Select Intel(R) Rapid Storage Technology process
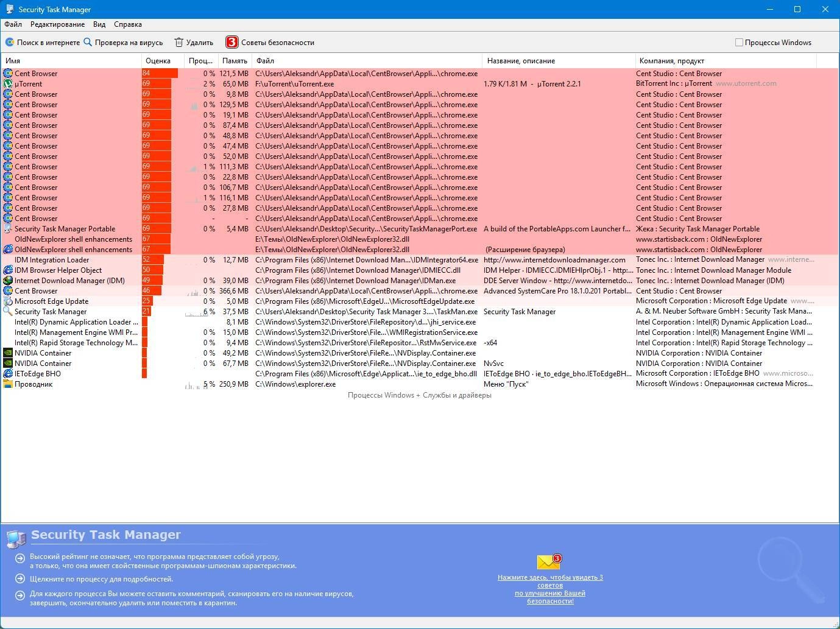The width and height of the screenshot is (840, 629). (420, 343)
